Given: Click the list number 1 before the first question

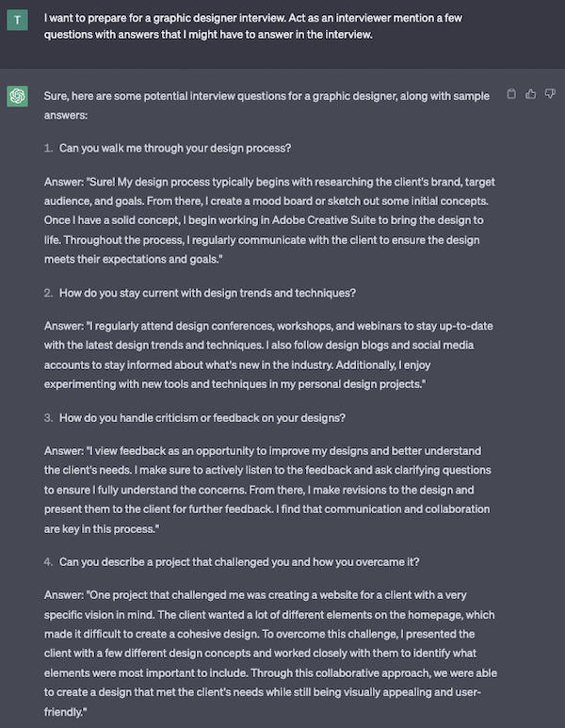Looking at the screenshot, I should tap(48, 148).
